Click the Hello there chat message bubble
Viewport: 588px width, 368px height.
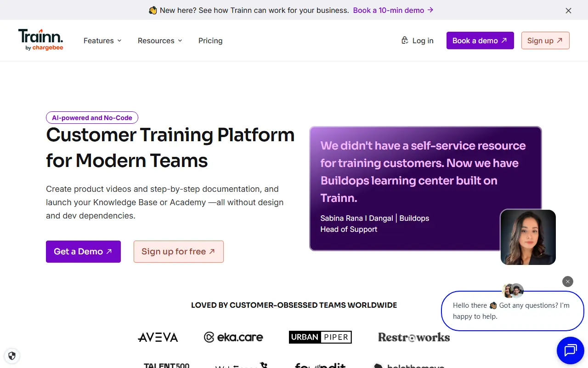coord(512,311)
